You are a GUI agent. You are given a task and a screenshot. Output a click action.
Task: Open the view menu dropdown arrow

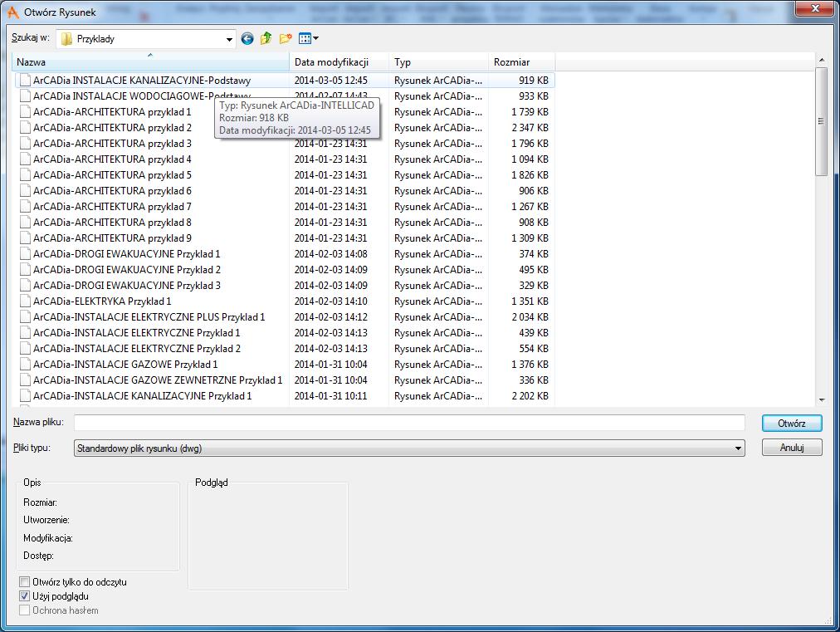pos(315,38)
